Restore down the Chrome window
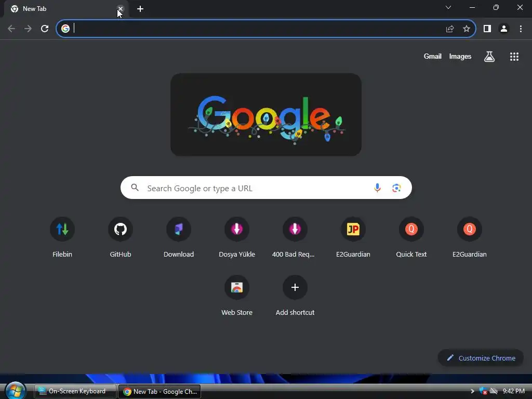Image resolution: width=532 pixels, height=399 pixels. coord(496,7)
